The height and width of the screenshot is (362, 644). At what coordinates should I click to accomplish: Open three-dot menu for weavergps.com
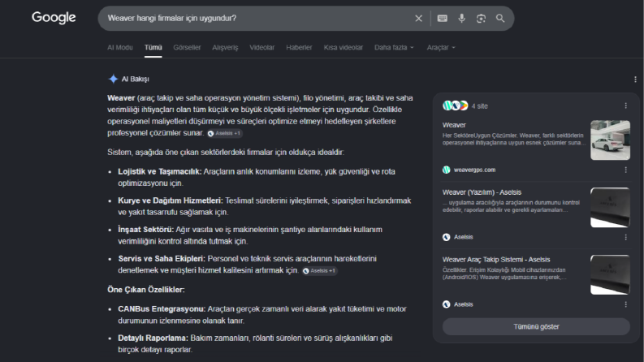click(x=626, y=170)
